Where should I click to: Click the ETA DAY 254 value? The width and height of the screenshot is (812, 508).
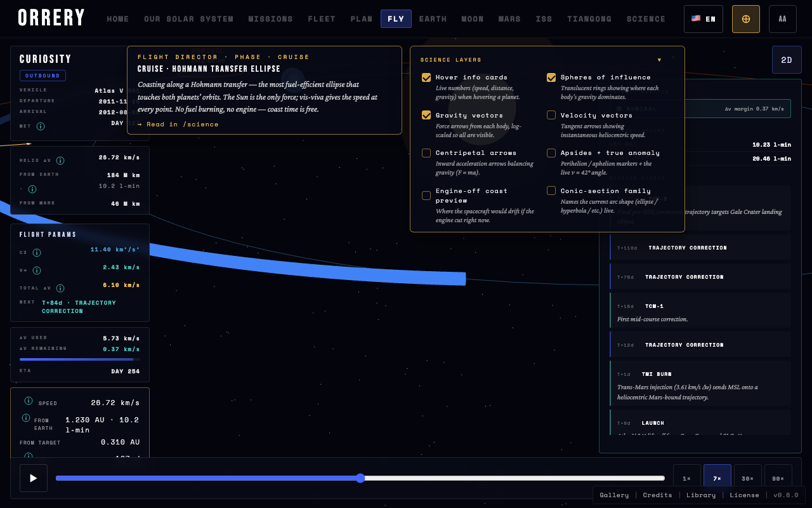(126, 371)
